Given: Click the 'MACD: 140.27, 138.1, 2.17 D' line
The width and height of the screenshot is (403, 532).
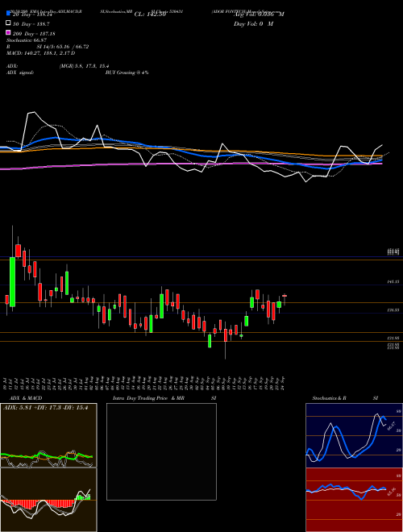Looking at the screenshot, I should coord(41,53).
